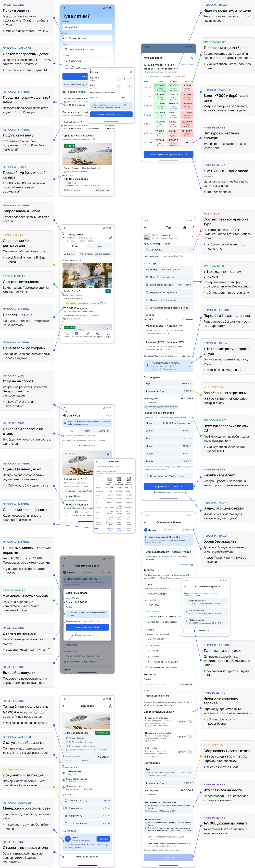
Task: Tap the back arrow on the 'Тур' screen
Action: coord(145,227)
